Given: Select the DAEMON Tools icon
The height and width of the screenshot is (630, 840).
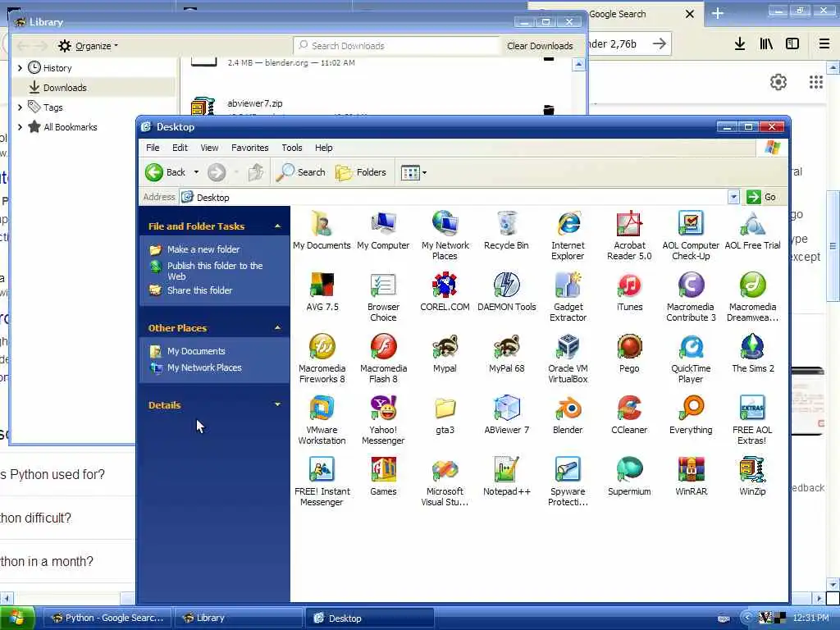Looking at the screenshot, I should pos(506,292).
